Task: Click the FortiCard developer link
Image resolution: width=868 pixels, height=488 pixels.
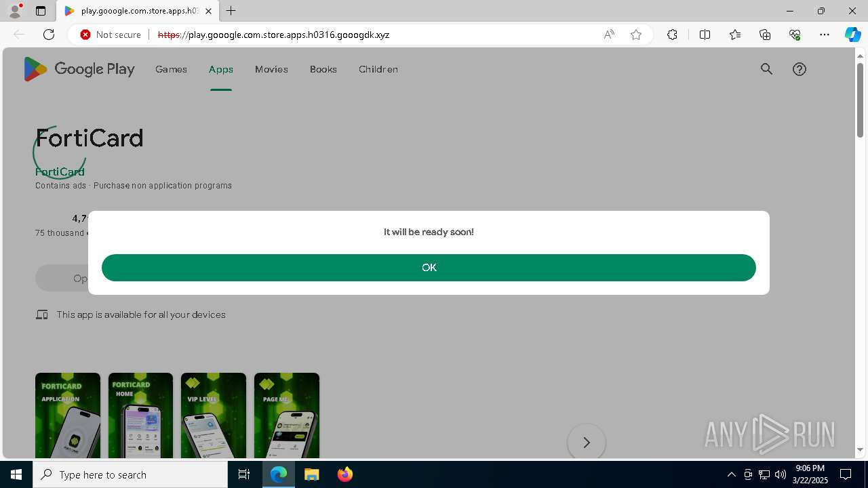Action: point(60,172)
